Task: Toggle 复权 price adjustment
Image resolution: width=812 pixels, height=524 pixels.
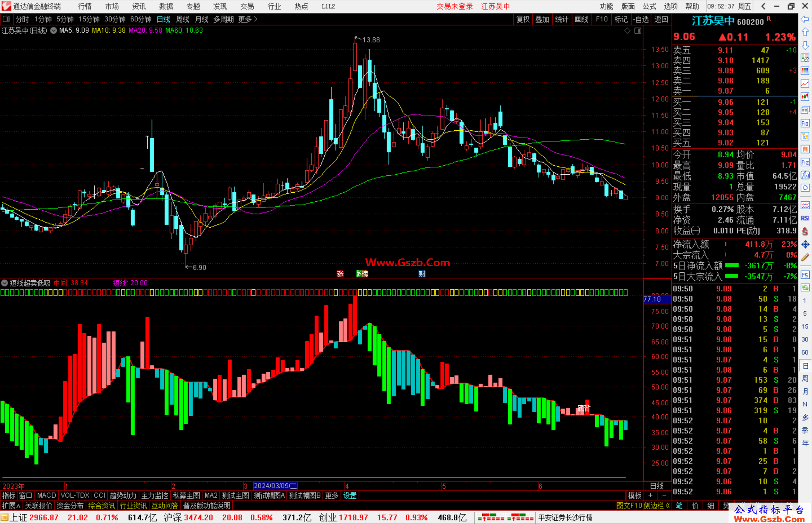Action: 523,19
